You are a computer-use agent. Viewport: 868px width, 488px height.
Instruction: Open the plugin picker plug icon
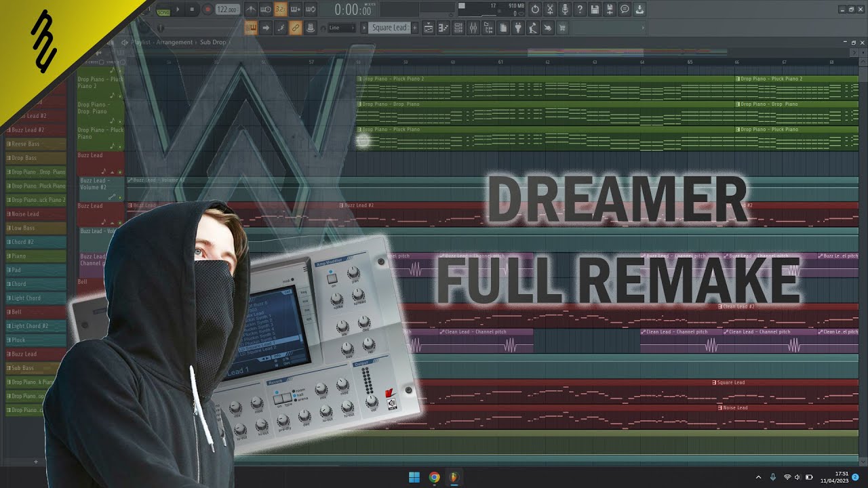click(518, 28)
